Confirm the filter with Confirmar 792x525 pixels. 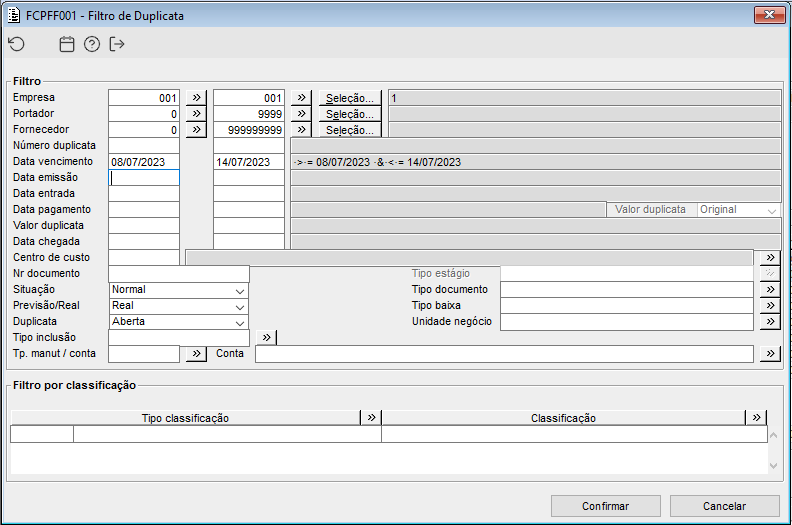pos(606,506)
